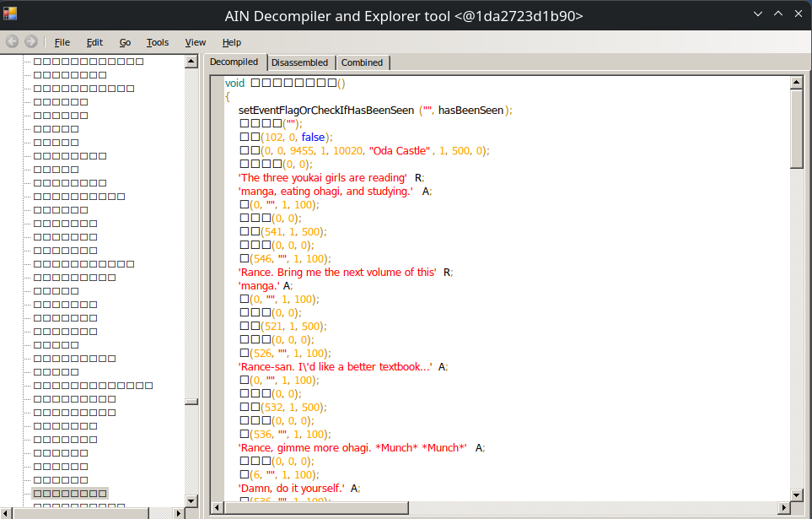The image size is (812, 519).
Task: Click the 'Oda Castle' string in code
Action: click(400, 151)
